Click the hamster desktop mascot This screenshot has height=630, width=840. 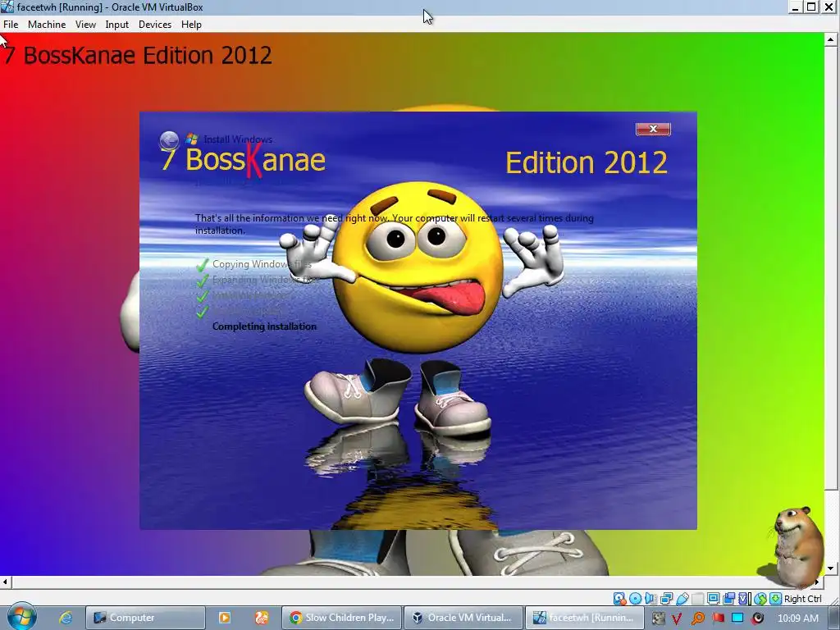click(x=797, y=546)
